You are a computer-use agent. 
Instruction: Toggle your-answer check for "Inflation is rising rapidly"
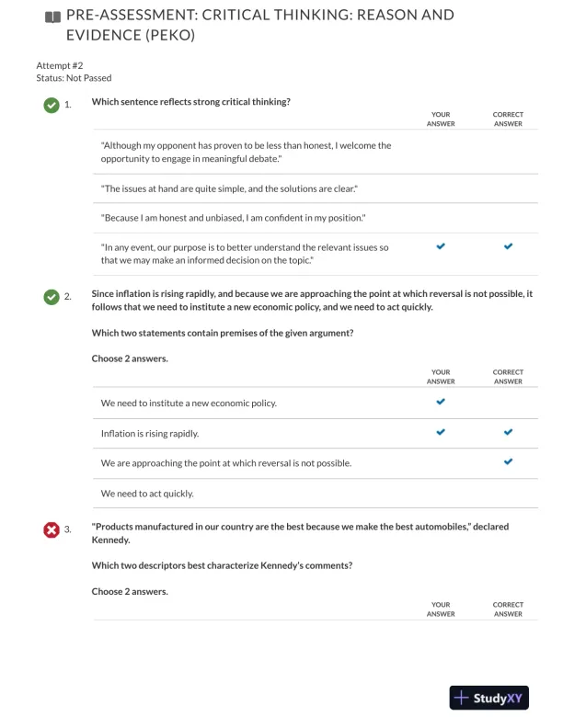coord(441,432)
